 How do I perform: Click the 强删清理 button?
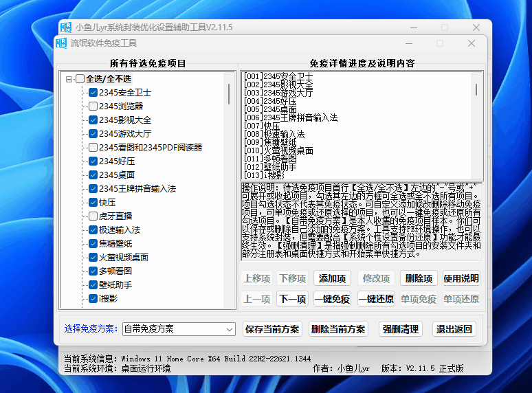click(x=400, y=329)
